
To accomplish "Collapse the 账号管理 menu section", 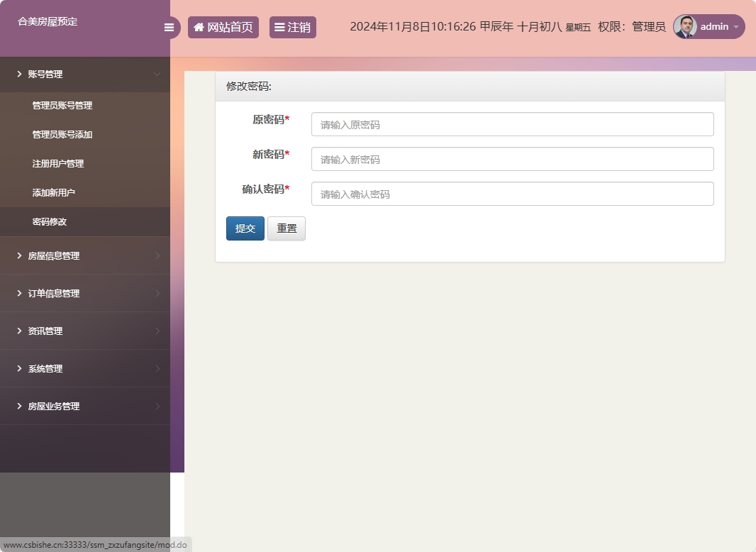I will coord(85,74).
